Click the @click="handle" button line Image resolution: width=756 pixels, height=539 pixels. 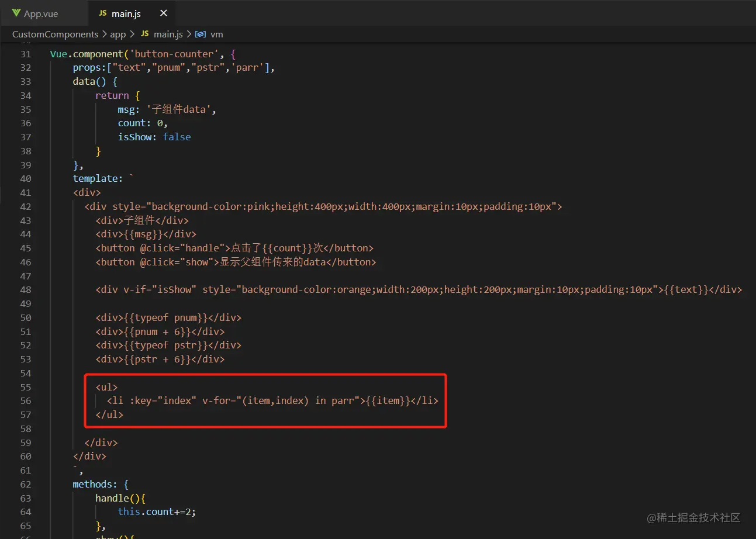(234, 248)
